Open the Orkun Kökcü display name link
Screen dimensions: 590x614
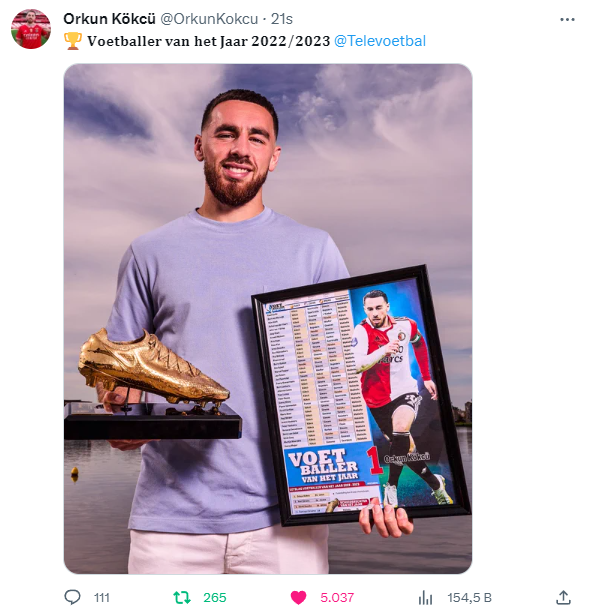pyautogui.click(x=109, y=19)
